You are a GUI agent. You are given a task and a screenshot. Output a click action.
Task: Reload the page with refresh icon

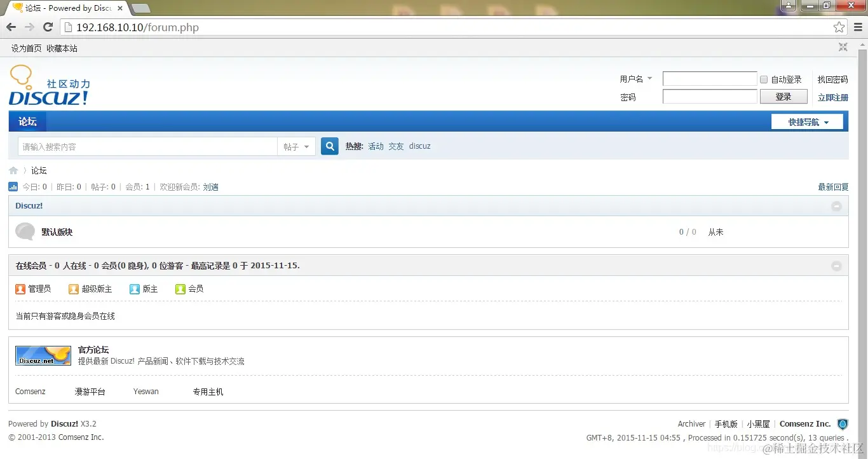(48, 27)
